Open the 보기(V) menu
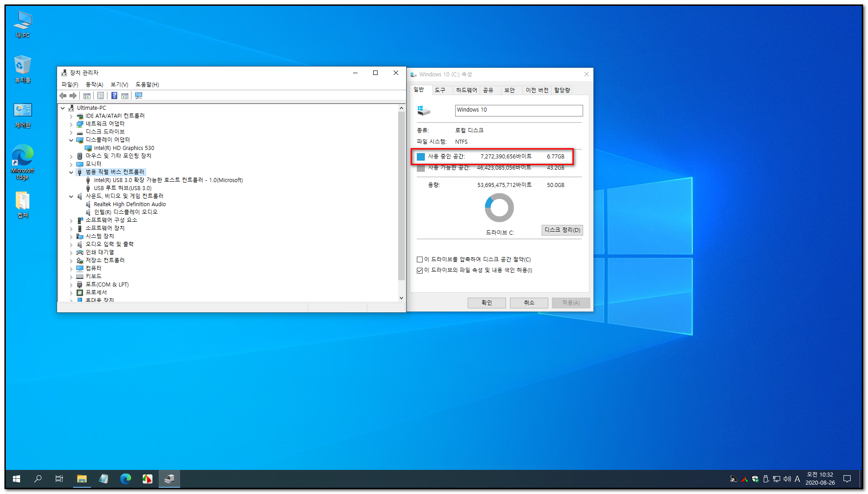This screenshot has width=868, height=494. click(119, 84)
